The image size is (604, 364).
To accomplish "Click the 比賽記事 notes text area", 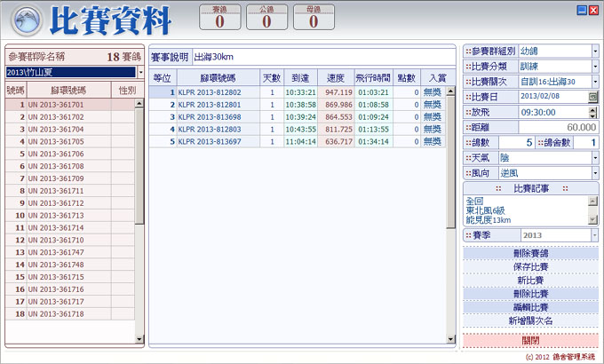I will [526, 210].
